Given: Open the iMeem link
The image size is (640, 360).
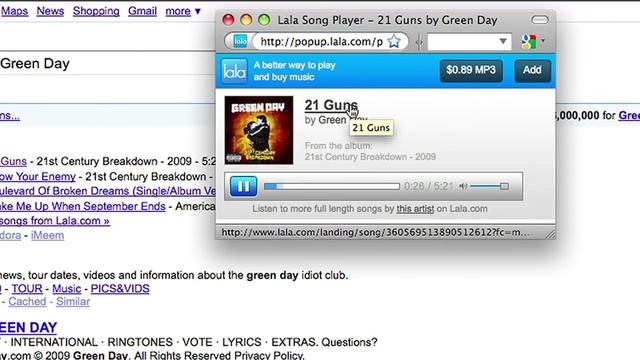Looking at the screenshot, I should click(47, 236).
